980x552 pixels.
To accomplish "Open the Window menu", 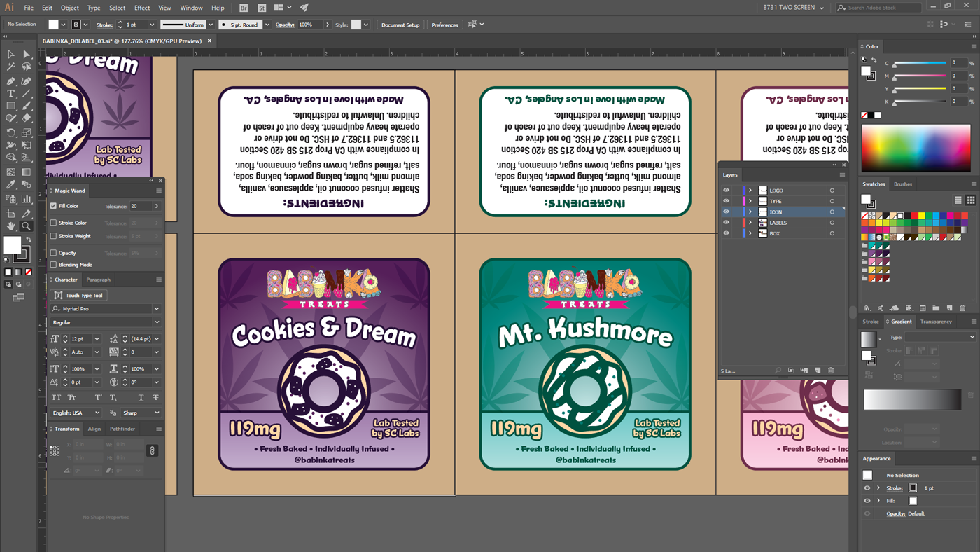I will [x=191, y=8].
